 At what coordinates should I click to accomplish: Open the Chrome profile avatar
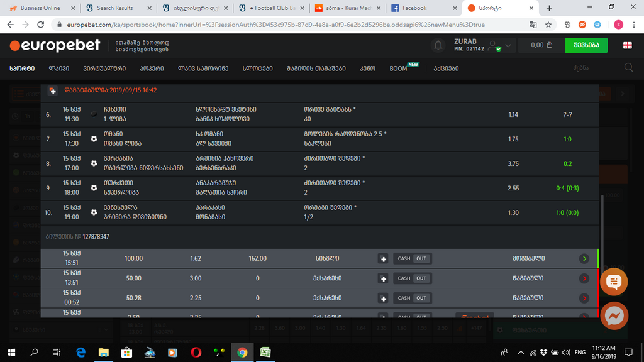pyautogui.click(x=618, y=25)
